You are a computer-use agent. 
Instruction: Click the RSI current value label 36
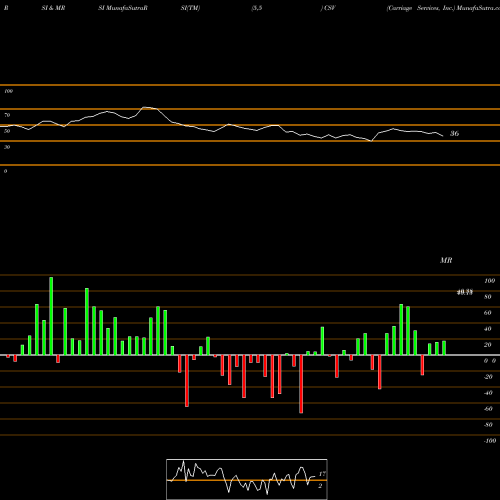click(x=454, y=134)
